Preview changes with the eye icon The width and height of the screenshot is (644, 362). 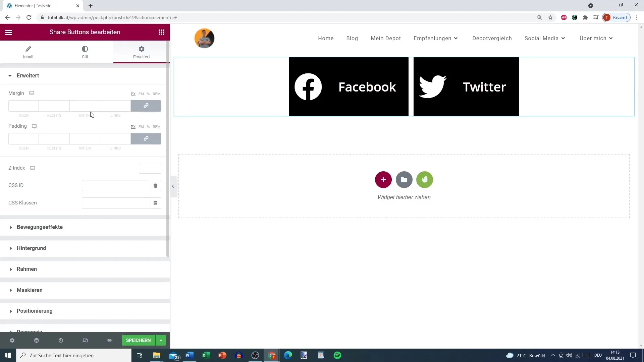tap(109, 340)
